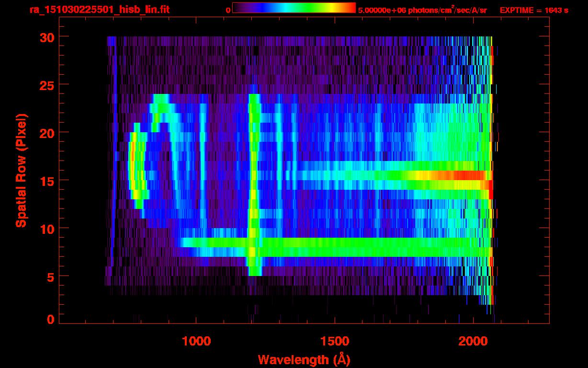Click the y-axis tick label 5
This screenshot has height=368, width=588.
50,276
